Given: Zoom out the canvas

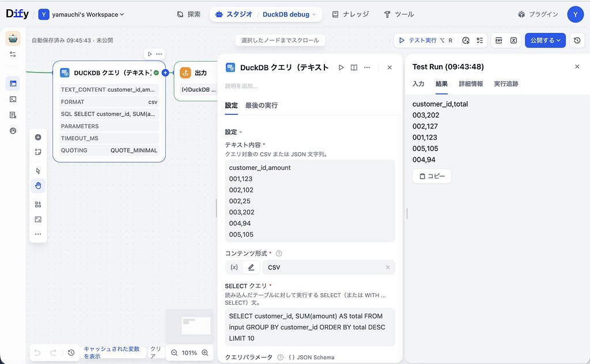Looking at the screenshot, I should coord(174,352).
